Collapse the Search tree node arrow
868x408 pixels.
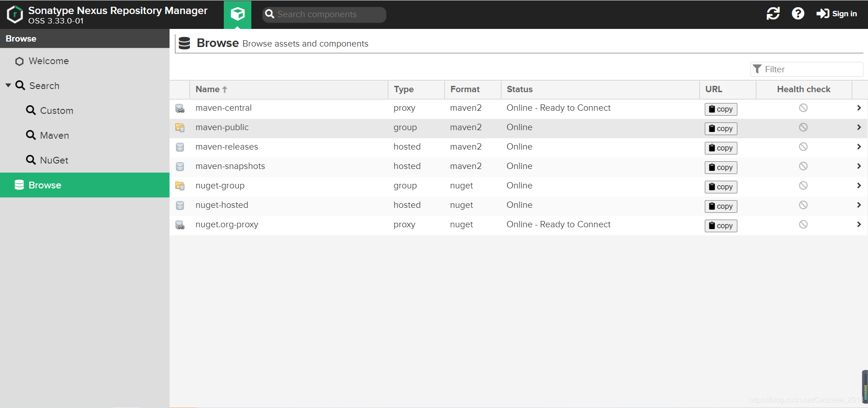tap(8, 85)
